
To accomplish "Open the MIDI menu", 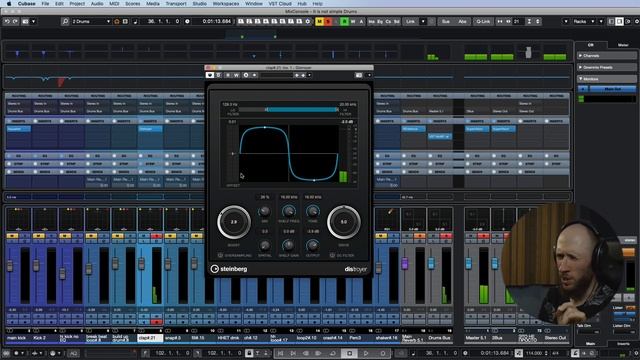I will point(114,4).
